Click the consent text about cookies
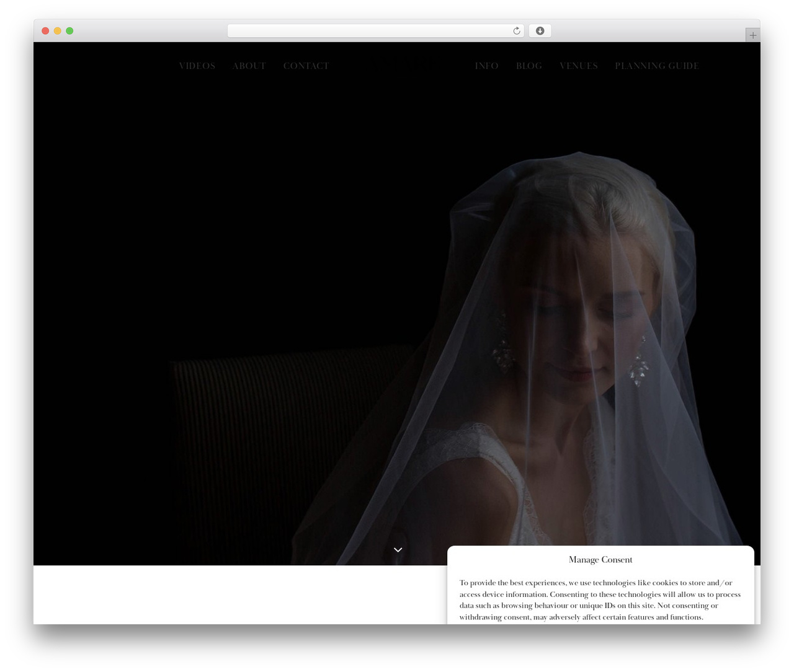794x672 pixels. point(600,600)
